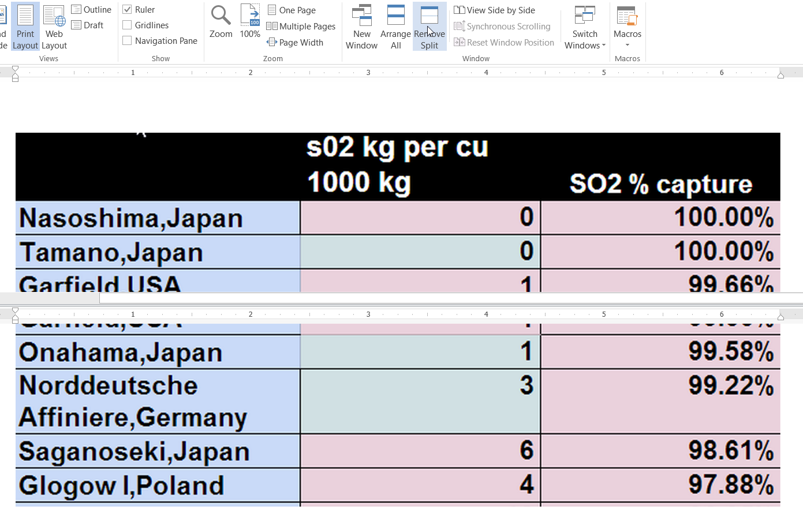
Task: Click the 'Tamano,Japan' cell
Action: [x=158, y=252]
